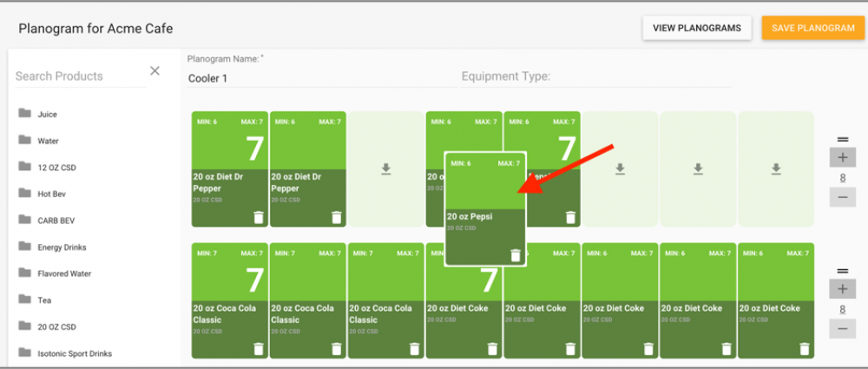Open the Flavored Water folder
The width and height of the screenshot is (868, 369).
[54, 273]
